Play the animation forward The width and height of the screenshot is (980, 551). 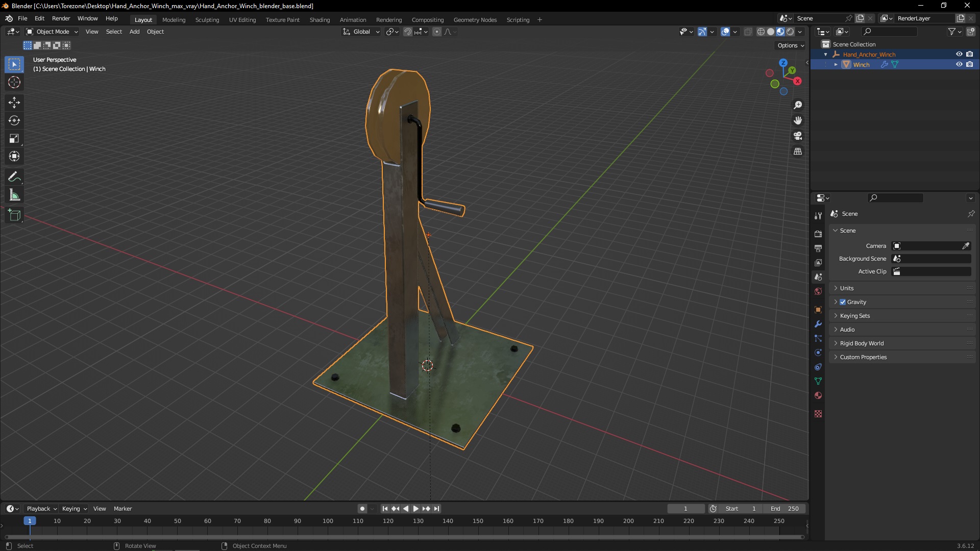[x=416, y=509]
